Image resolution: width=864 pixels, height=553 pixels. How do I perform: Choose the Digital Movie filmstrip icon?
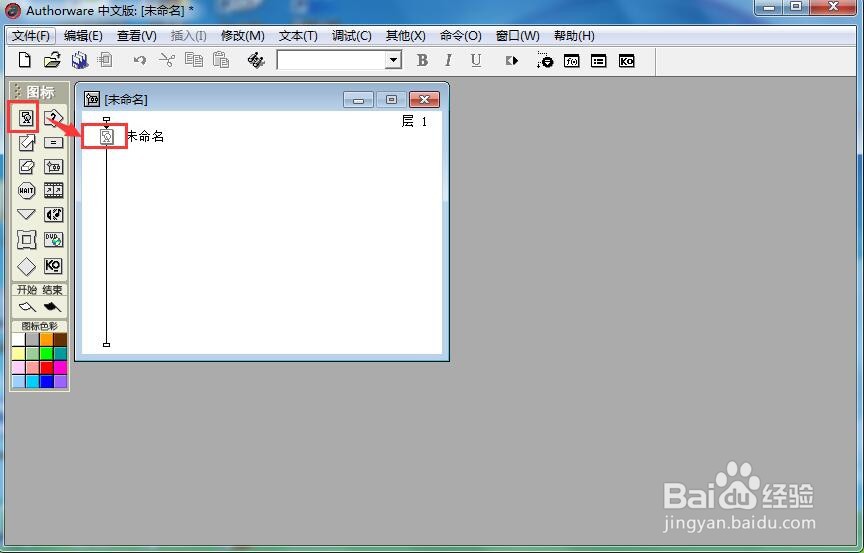pos(53,191)
